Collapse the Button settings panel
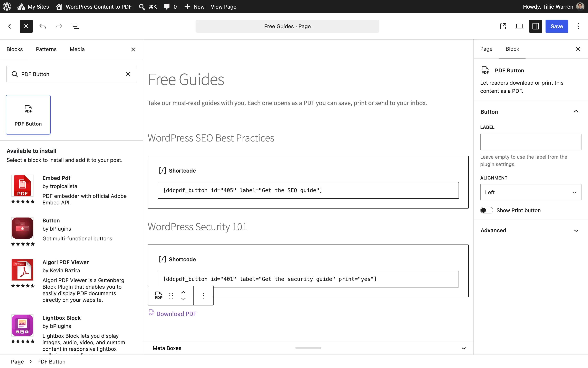 coord(531,112)
